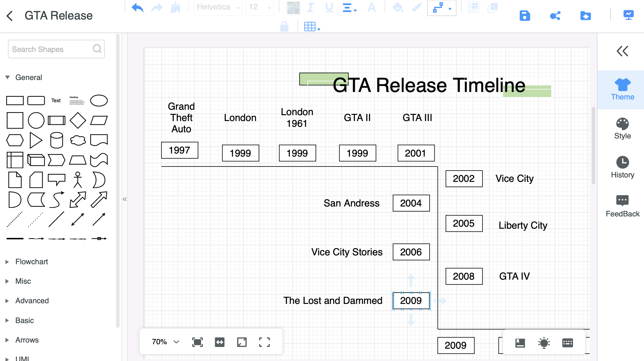Open the 70% zoom dropdown
Viewport: 644px width, 361px height.
166,342
